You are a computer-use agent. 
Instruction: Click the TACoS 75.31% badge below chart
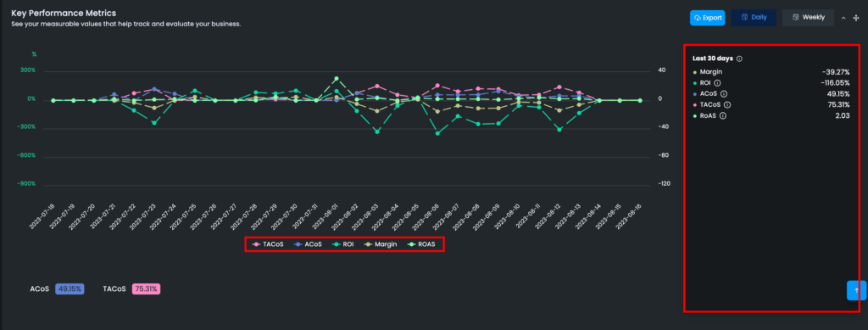tap(146, 289)
